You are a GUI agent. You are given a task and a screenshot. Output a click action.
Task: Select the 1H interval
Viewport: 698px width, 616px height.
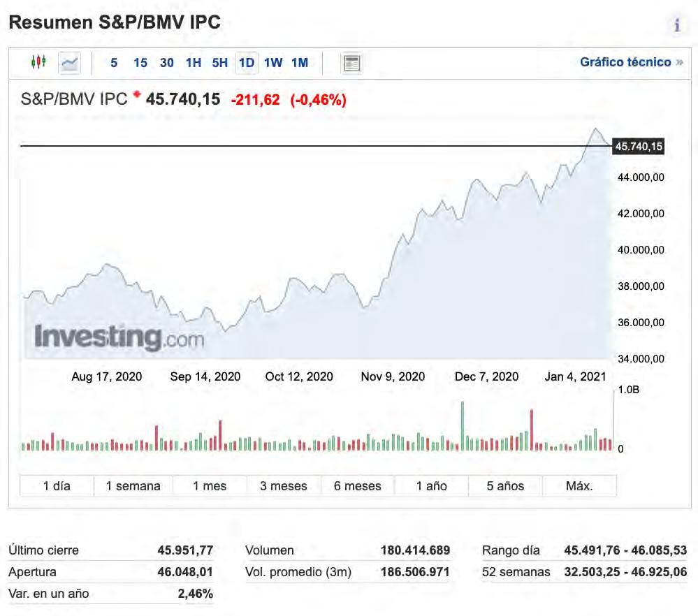[x=194, y=63]
